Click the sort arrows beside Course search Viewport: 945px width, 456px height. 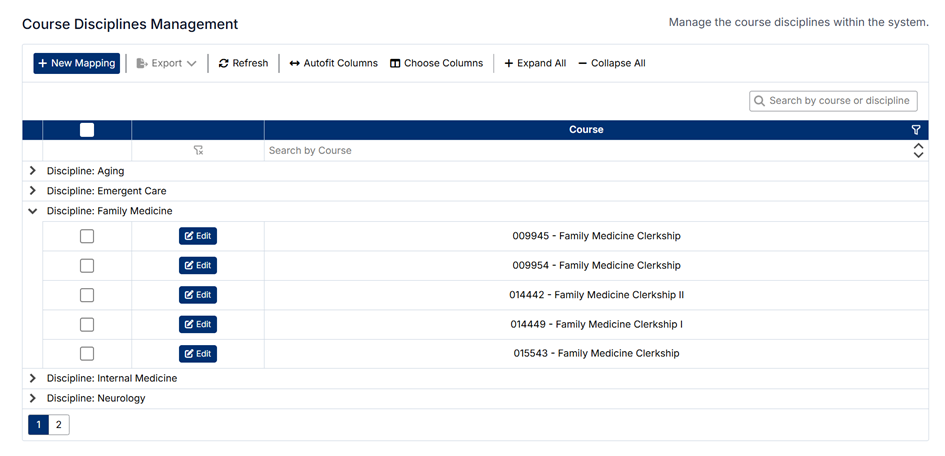(x=918, y=150)
